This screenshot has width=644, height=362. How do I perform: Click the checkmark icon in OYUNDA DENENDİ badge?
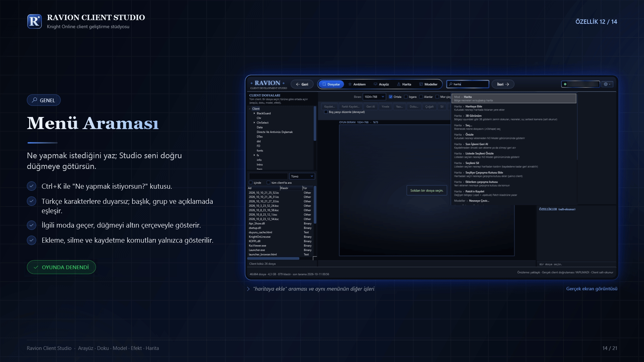pos(36,267)
